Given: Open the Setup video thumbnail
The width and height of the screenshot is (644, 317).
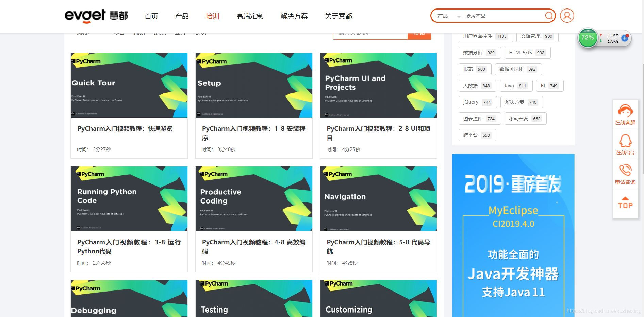Looking at the screenshot, I should [x=254, y=85].
